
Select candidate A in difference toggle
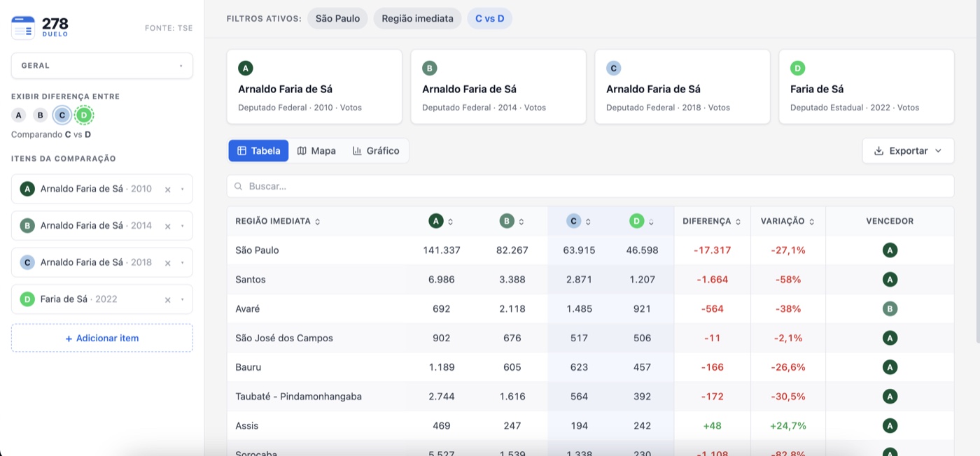(19, 115)
